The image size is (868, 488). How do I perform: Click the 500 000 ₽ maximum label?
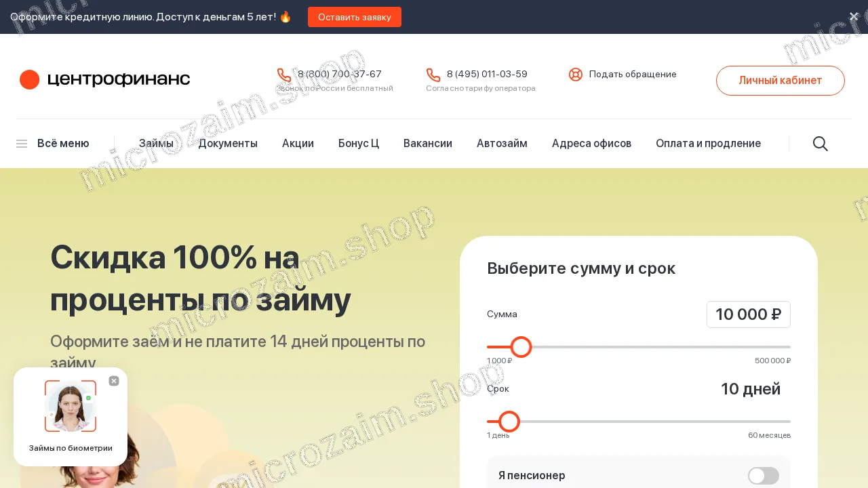point(772,361)
